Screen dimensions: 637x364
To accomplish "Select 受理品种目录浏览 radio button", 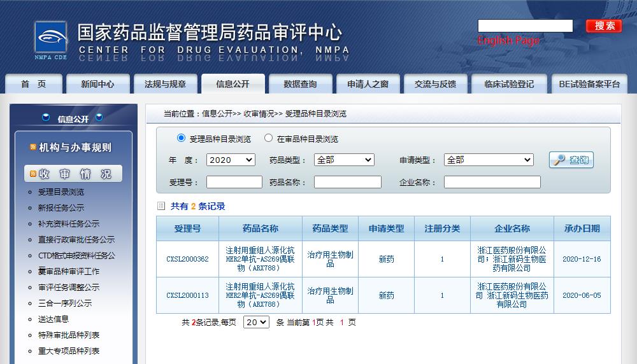I will click(181, 138).
